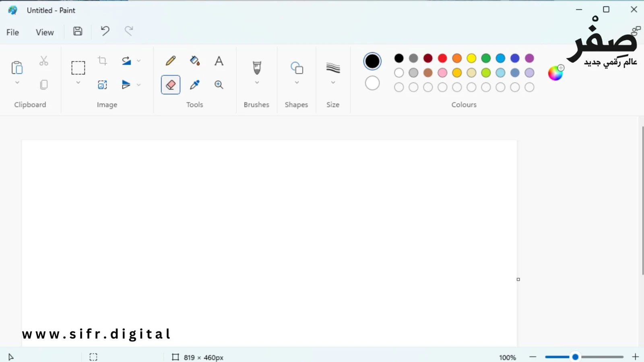644x362 pixels.
Task: Select the Pencil tool
Action: pyautogui.click(x=171, y=61)
